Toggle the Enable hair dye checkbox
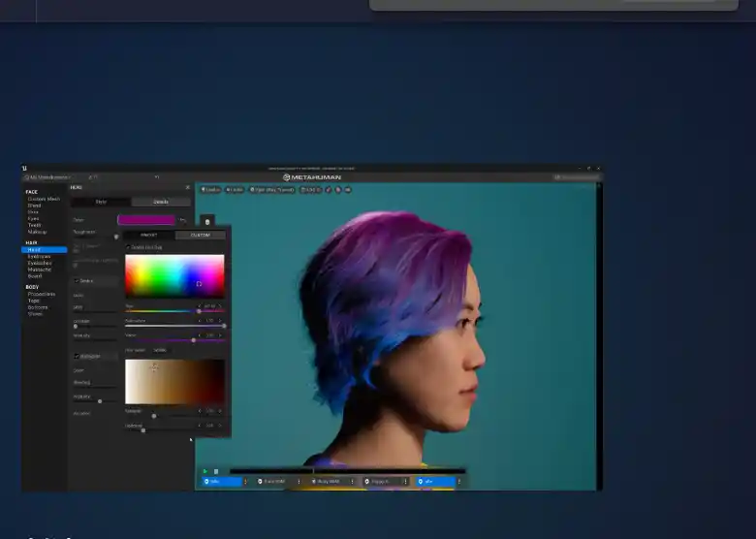 pyautogui.click(x=128, y=247)
